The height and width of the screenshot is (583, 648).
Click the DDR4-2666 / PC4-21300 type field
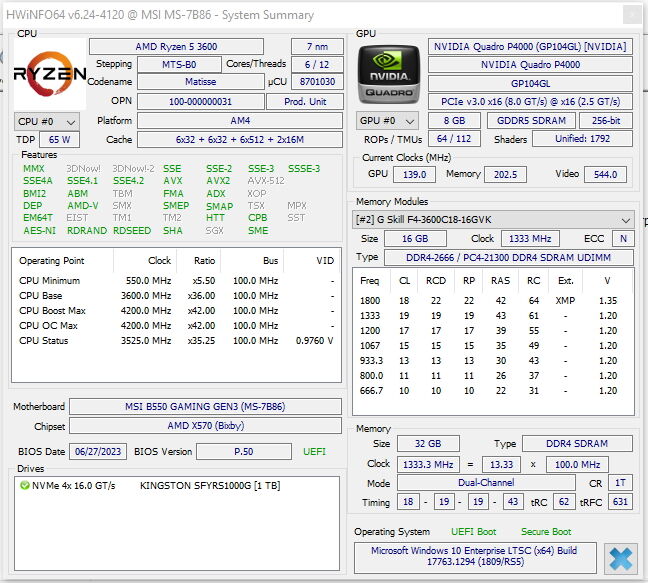[509, 257]
